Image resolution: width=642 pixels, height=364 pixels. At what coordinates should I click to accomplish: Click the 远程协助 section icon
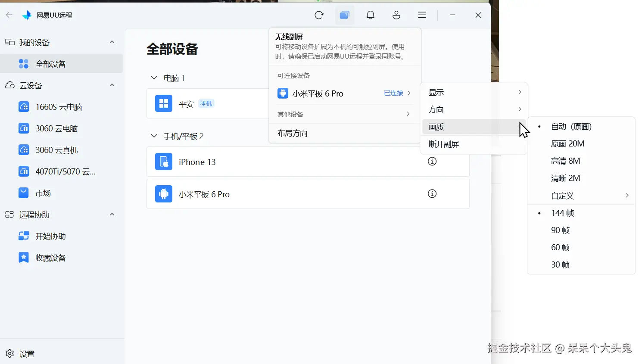[9, 215]
